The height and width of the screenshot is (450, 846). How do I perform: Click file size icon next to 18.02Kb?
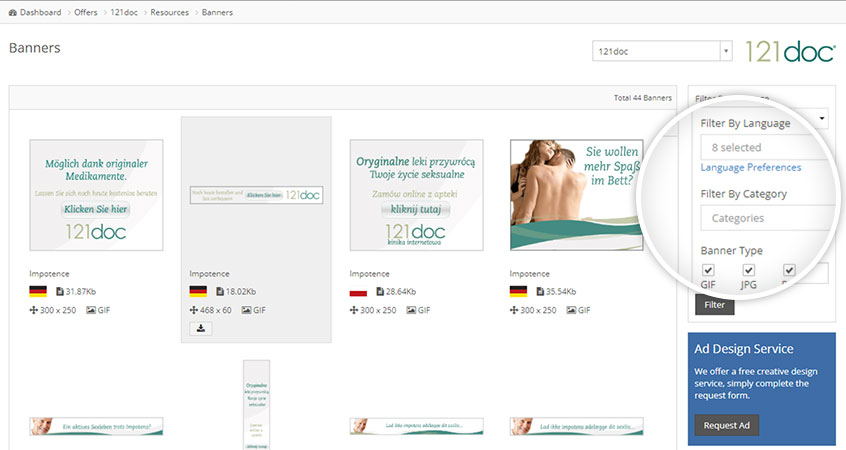(x=220, y=291)
